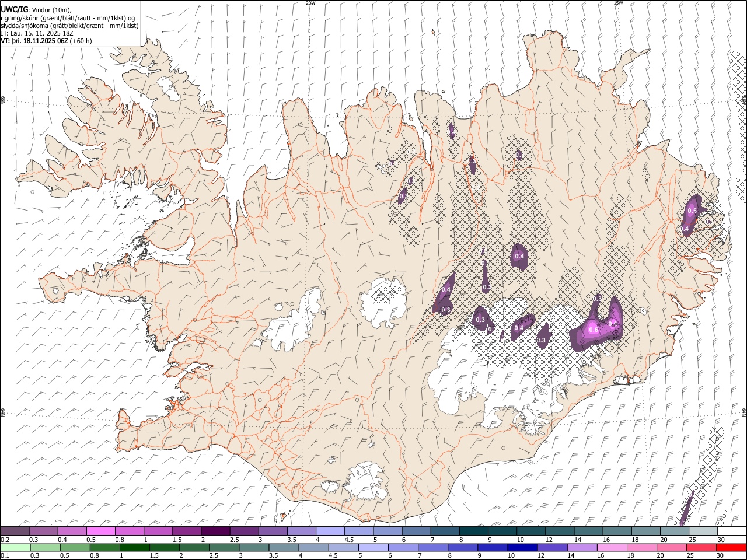Screen dimensions: 747x560
Task: Click the light pink 16 swatch in bottom legend row
Action: click(612, 547)
